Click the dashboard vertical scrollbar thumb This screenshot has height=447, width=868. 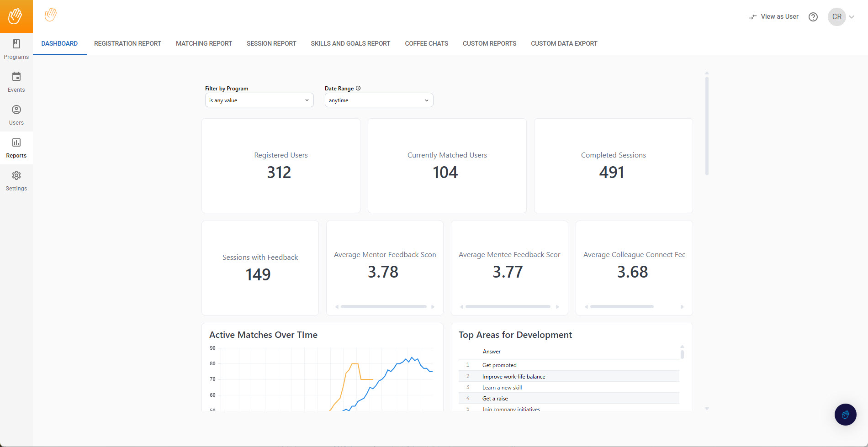707,126
